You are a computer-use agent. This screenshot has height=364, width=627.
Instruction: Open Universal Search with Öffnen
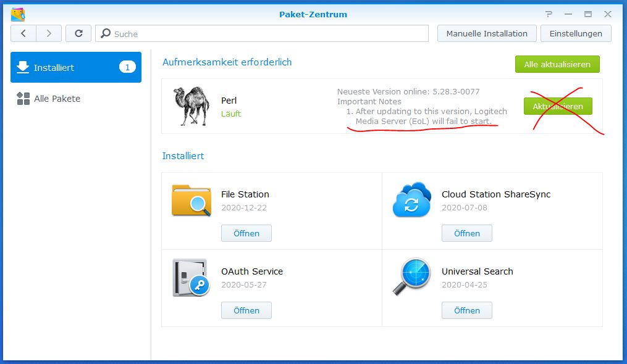pyautogui.click(x=466, y=310)
